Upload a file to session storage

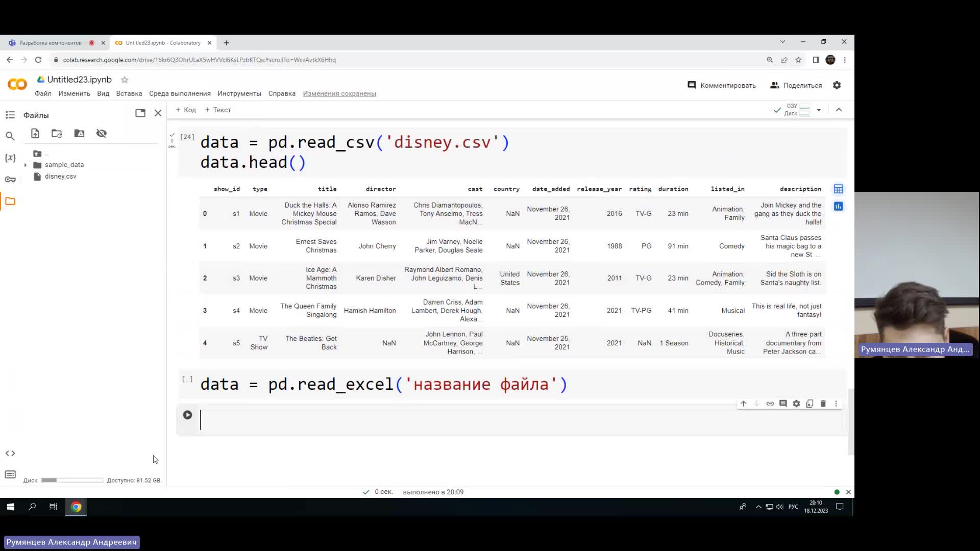35,134
